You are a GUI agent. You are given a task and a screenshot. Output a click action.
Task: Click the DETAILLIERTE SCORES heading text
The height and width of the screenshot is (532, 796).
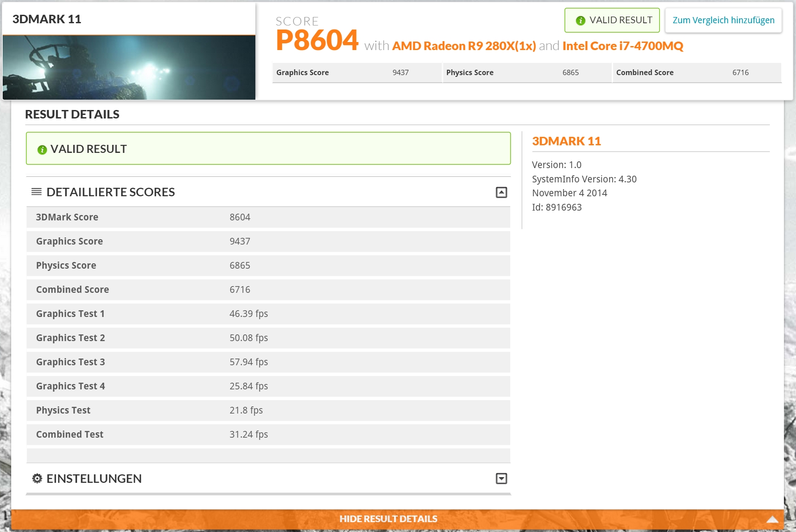pyautogui.click(x=110, y=192)
